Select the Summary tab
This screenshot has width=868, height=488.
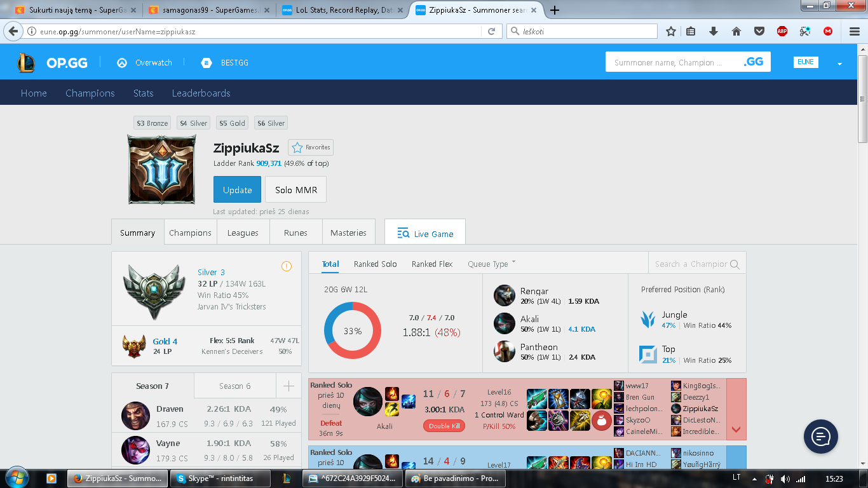pyautogui.click(x=137, y=233)
